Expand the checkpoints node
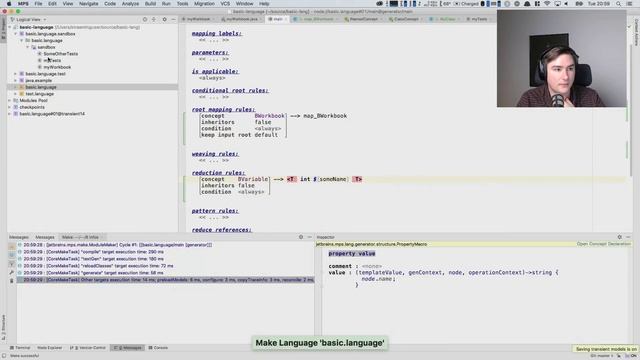640x360 pixels. tap(10, 107)
